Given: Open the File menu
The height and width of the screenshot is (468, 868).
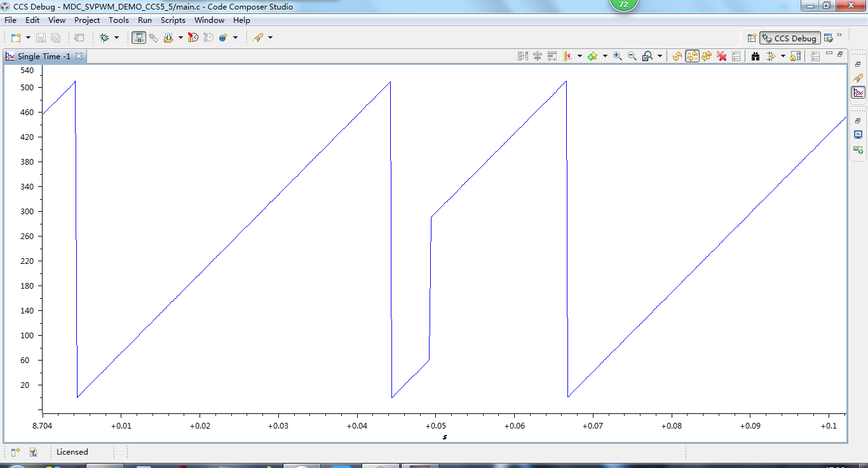Looking at the screenshot, I should click(x=10, y=20).
